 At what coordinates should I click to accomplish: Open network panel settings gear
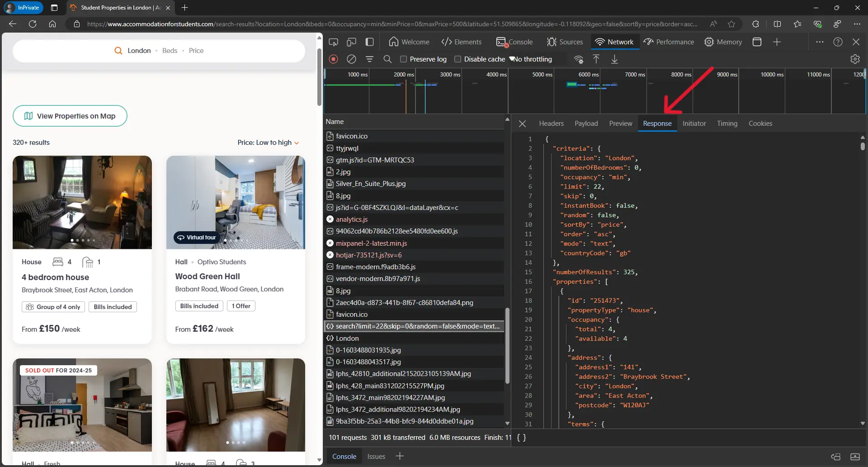(855, 59)
